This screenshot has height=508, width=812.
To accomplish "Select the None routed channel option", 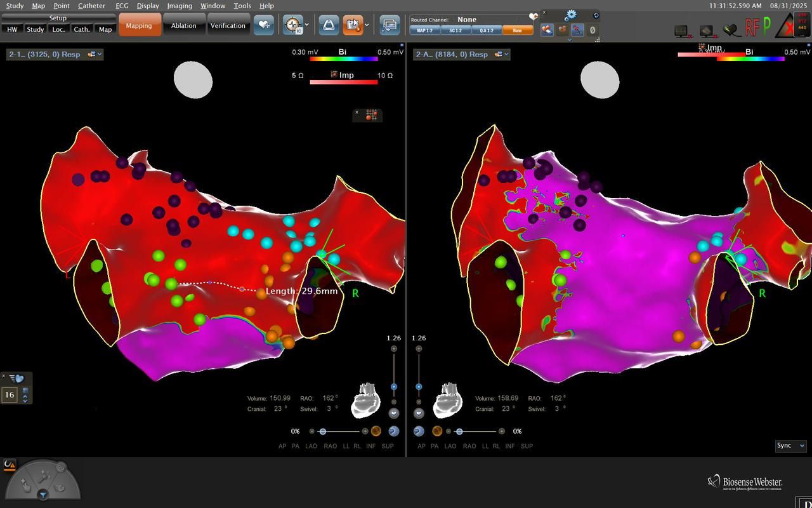I will click(x=518, y=30).
